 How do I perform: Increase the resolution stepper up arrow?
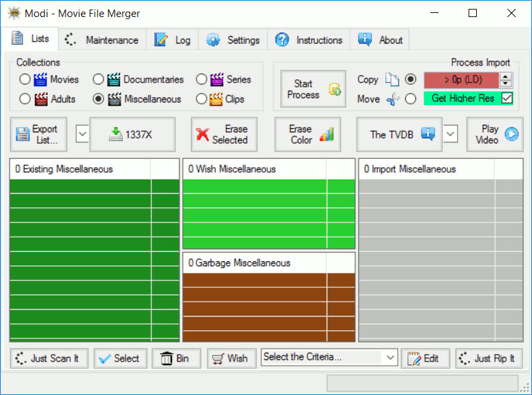(x=505, y=76)
